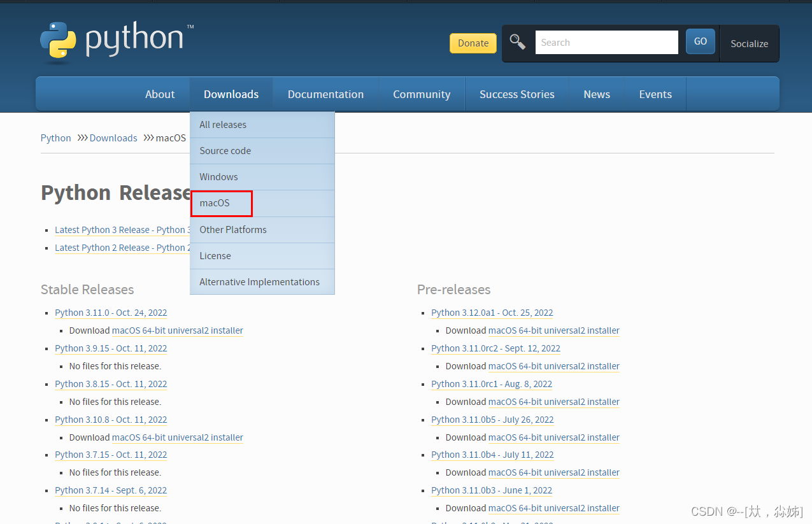Select Alternative Implementations in dropdown

(x=262, y=282)
